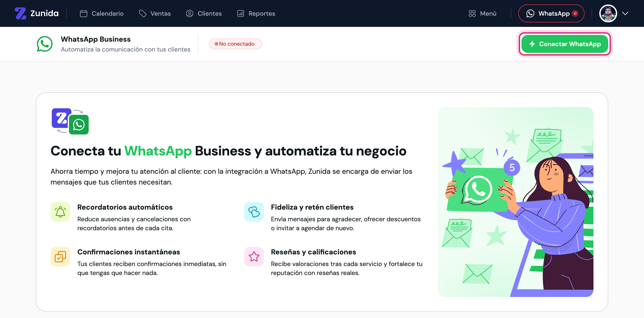Click 'Reduce ausencias y cancelaciones' description
The width and height of the screenshot is (644, 318).
(134, 223)
